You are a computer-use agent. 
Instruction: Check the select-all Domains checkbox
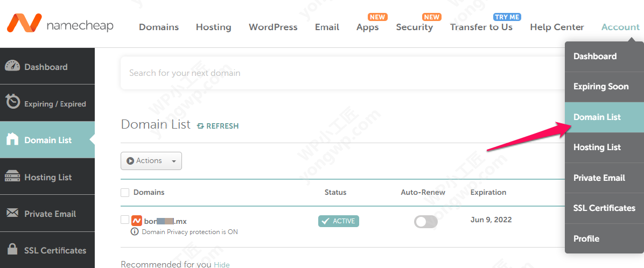pyautogui.click(x=125, y=193)
